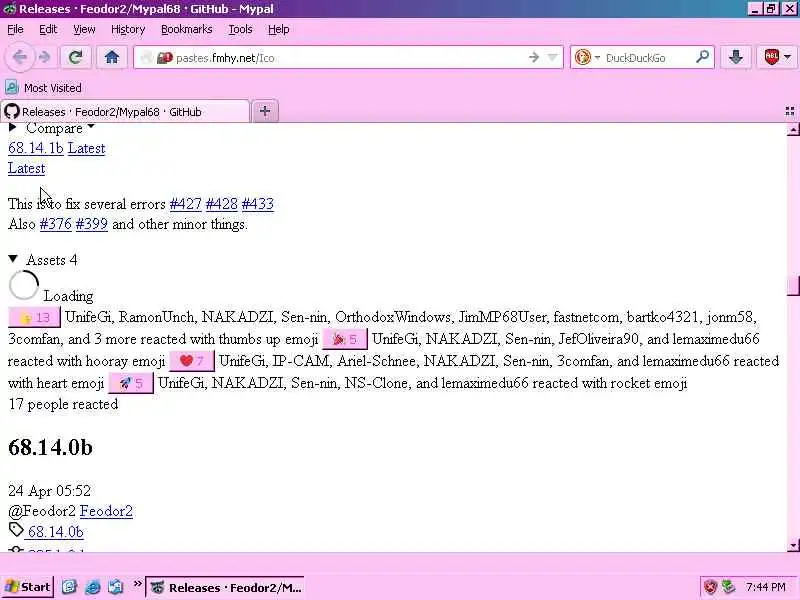Click the 7:44 PM system clock
800x600 pixels.
(766, 587)
